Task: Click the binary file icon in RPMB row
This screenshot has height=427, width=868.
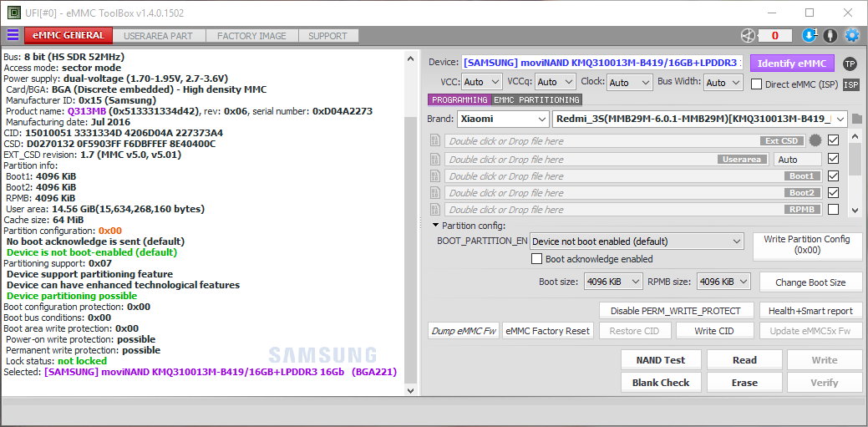Action: [435, 210]
